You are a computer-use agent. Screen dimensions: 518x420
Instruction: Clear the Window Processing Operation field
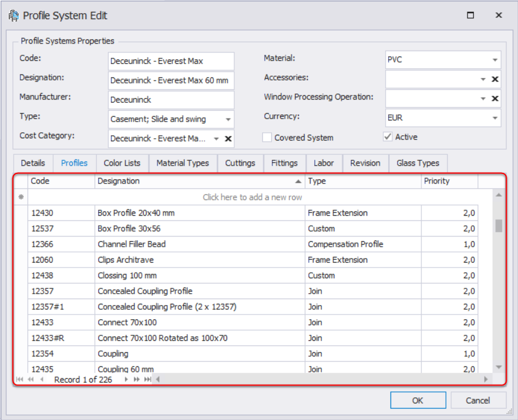(495, 98)
